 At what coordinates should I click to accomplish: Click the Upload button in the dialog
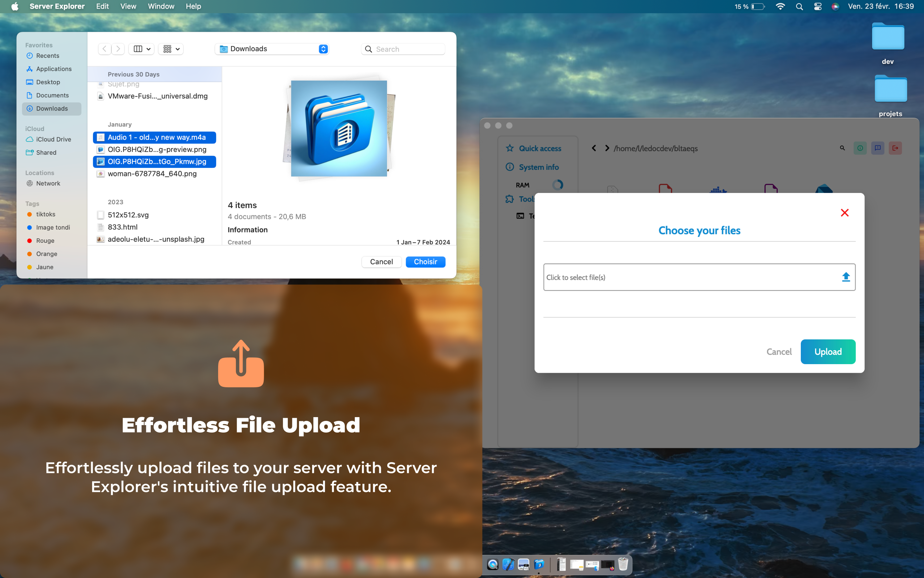(x=828, y=352)
